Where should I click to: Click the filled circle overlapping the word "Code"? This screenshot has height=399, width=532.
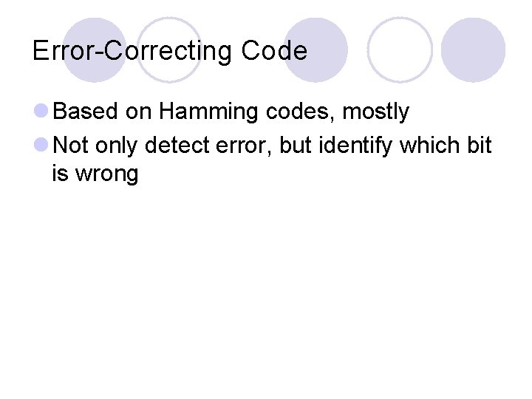point(316,50)
